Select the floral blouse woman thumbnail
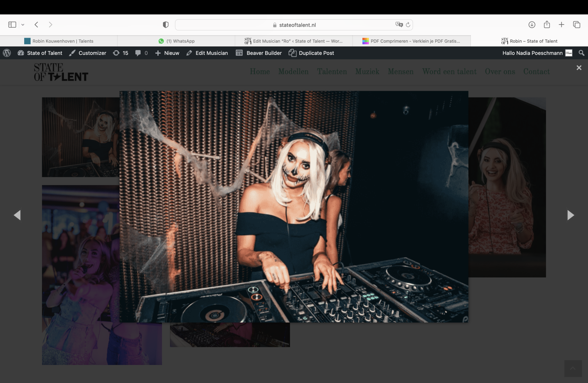Image resolution: width=588 pixels, height=383 pixels. [x=507, y=187]
